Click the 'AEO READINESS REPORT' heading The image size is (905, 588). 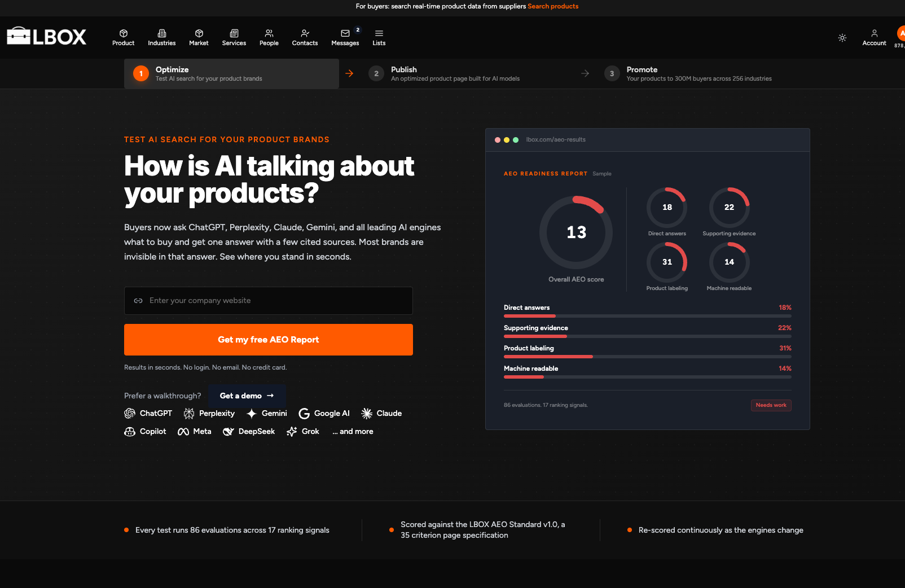point(546,174)
